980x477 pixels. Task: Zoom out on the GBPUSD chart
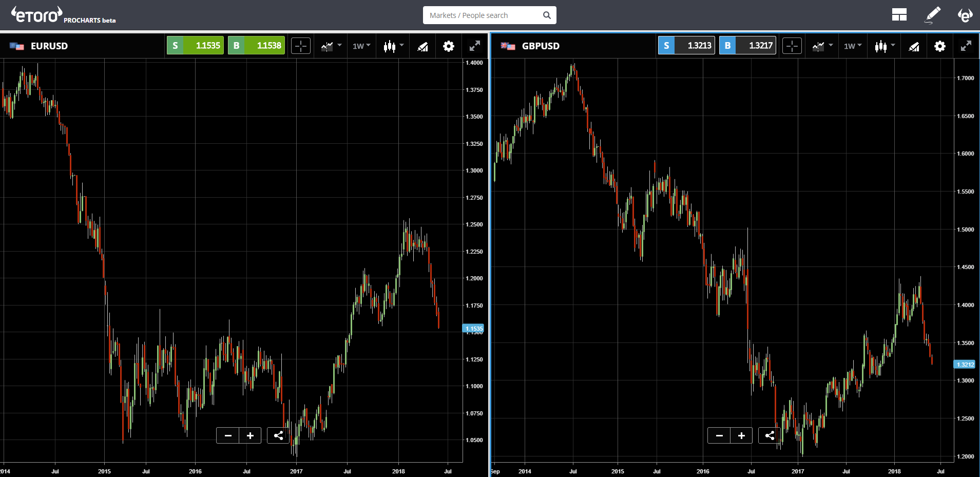[719, 435]
